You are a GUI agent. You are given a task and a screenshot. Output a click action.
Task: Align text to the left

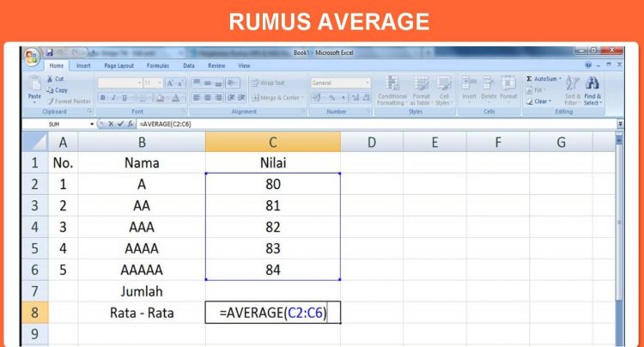coord(197,98)
